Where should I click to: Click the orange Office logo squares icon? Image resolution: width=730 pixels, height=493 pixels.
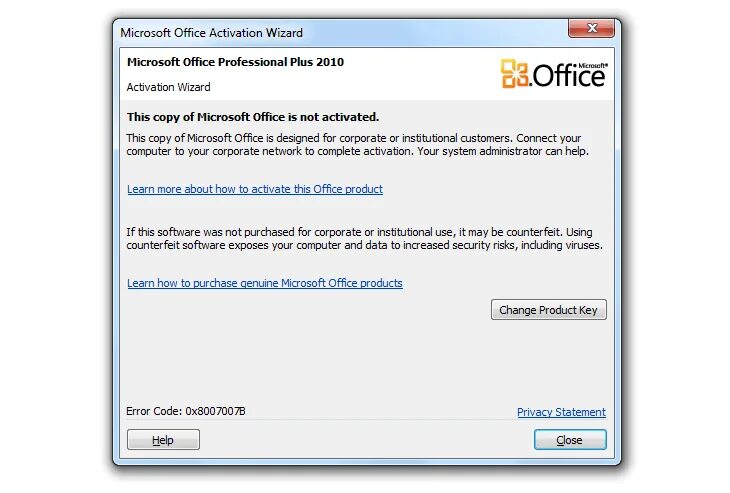(514, 73)
